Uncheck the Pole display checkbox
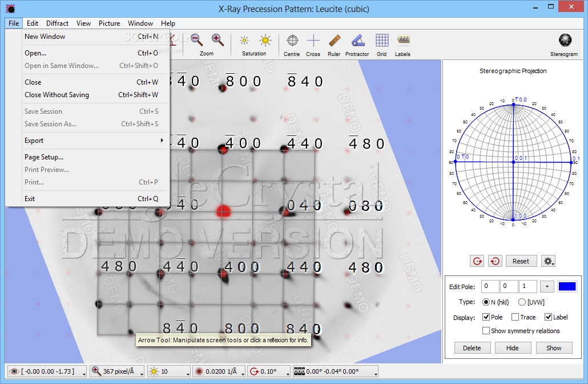Screen dimensions: 588x384 486,317
